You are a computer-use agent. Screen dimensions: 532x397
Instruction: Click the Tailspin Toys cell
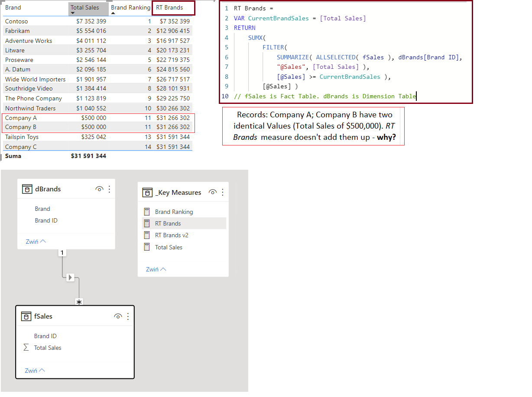(x=22, y=137)
